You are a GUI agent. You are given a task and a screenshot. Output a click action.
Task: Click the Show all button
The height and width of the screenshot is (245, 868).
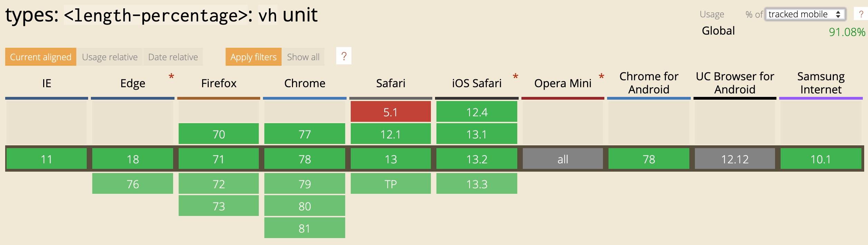coord(303,57)
